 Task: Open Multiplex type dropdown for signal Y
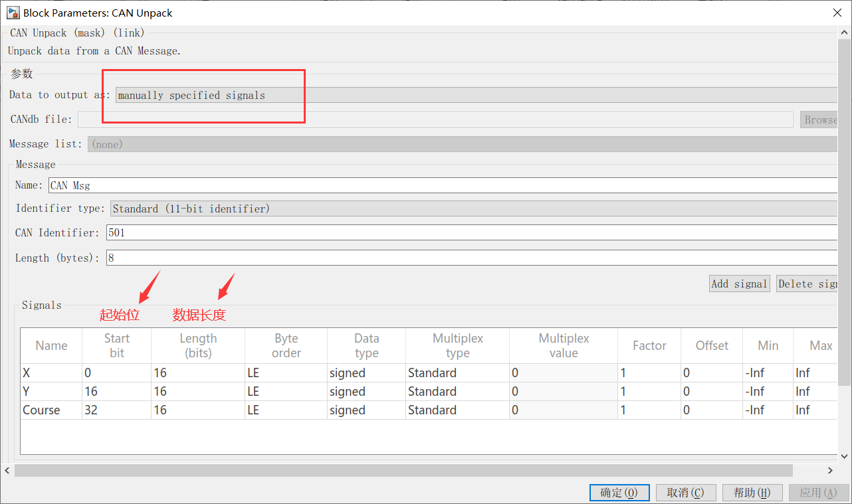(x=457, y=391)
